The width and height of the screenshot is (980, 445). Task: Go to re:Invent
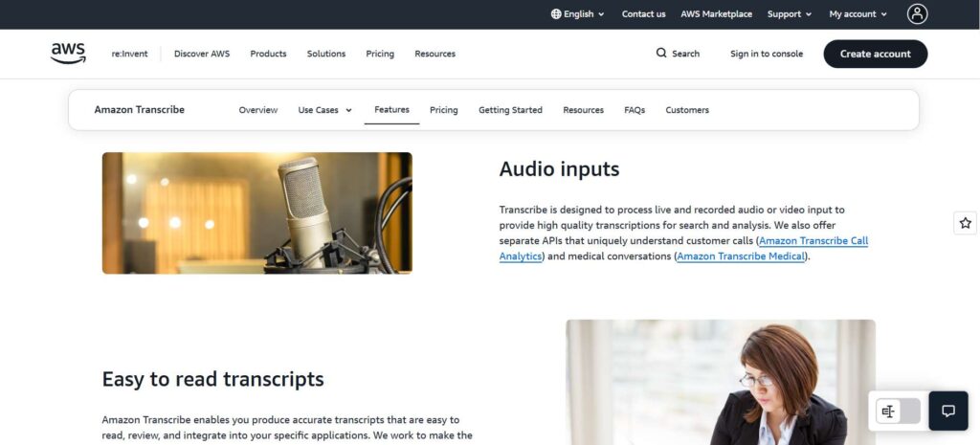coord(130,54)
